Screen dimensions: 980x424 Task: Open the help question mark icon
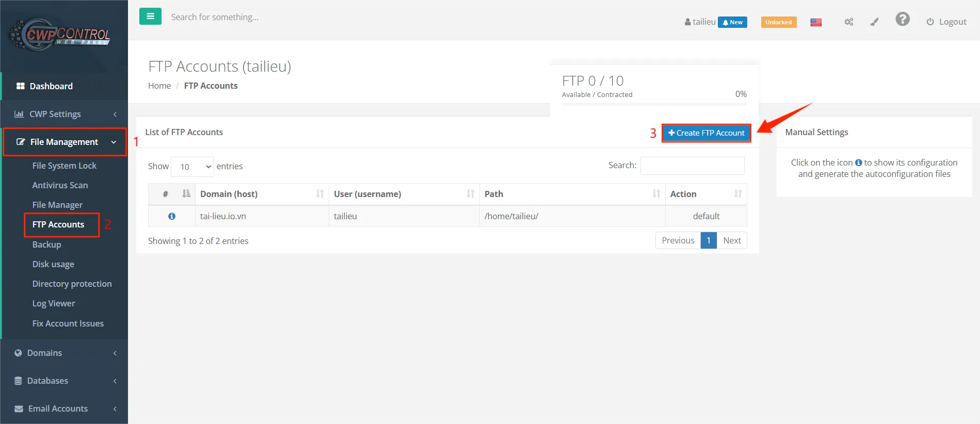pos(903,19)
